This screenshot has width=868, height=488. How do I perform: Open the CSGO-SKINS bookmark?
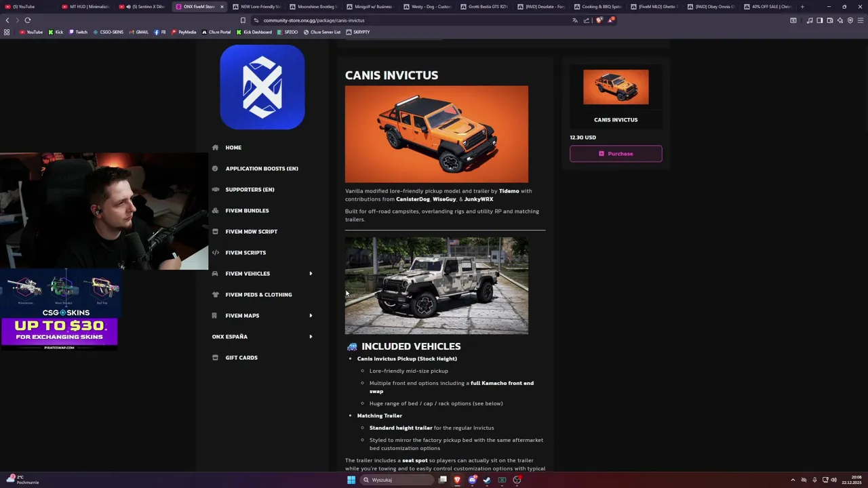pyautogui.click(x=108, y=32)
